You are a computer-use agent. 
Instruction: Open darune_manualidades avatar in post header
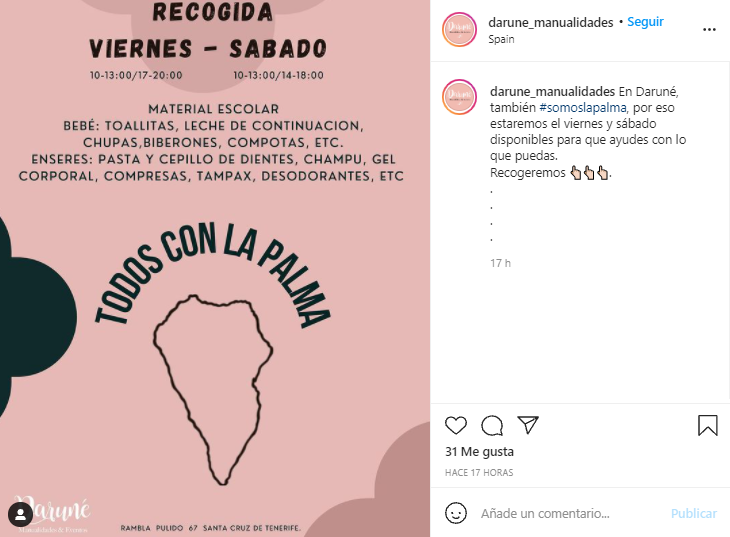tap(459, 30)
